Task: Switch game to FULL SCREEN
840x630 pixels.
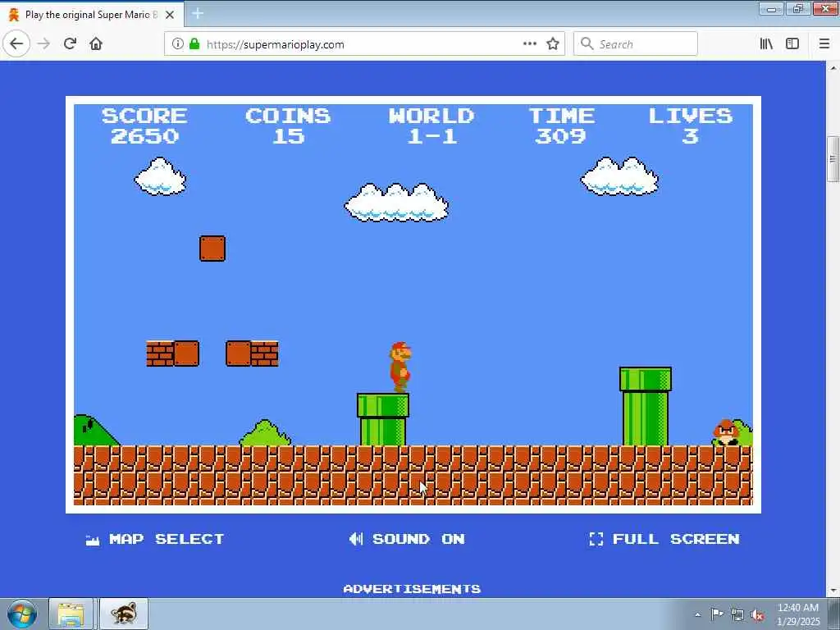Action: coord(664,539)
